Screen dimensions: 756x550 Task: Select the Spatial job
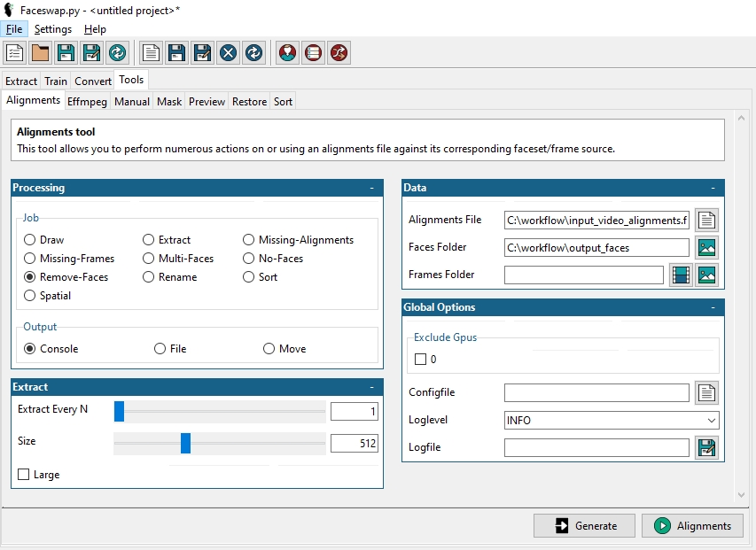coord(47,296)
